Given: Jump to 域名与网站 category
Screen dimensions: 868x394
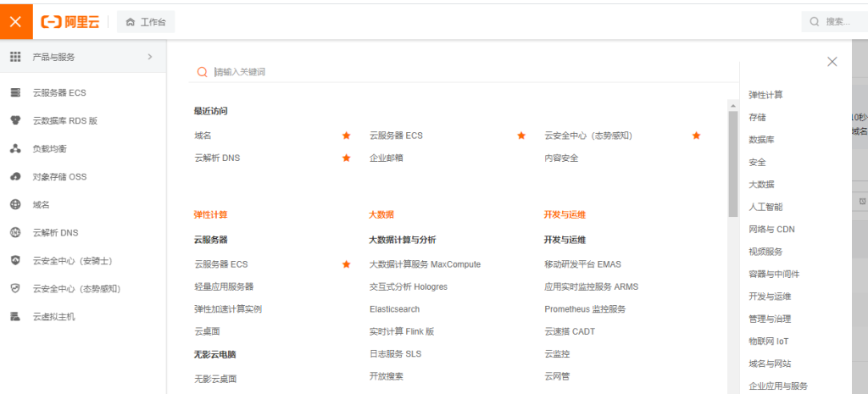Looking at the screenshot, I should 770,363.
